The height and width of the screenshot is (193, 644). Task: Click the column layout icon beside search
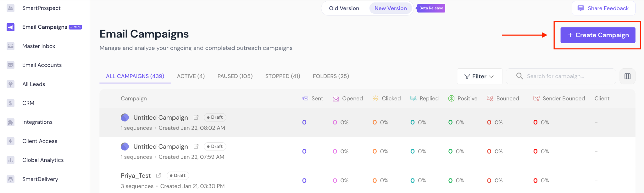point(627,76)
